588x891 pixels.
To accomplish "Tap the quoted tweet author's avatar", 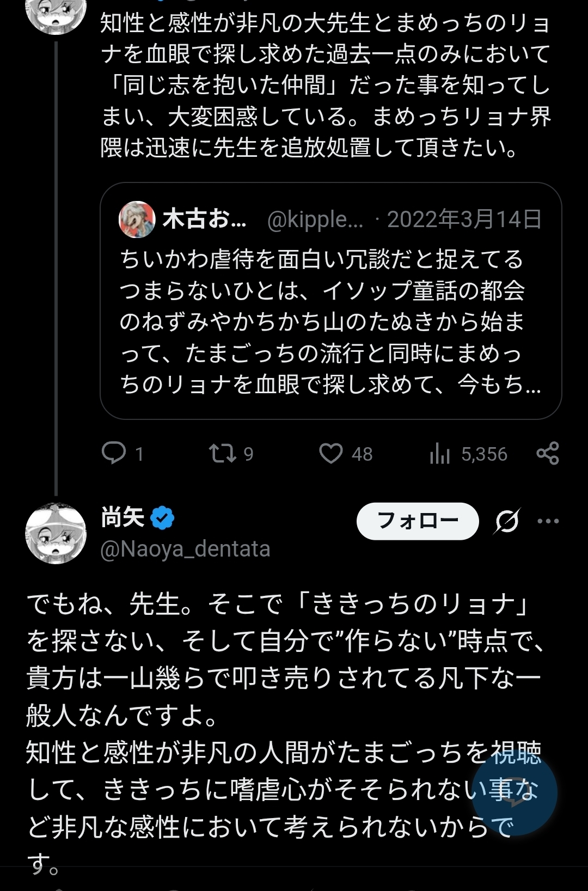I will pos(137,219).
